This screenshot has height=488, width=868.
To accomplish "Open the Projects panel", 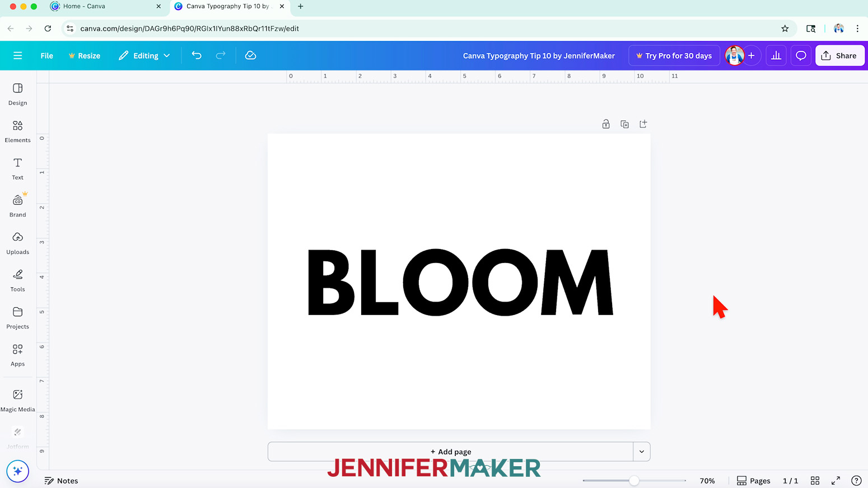I will click(x=18, y=318).
